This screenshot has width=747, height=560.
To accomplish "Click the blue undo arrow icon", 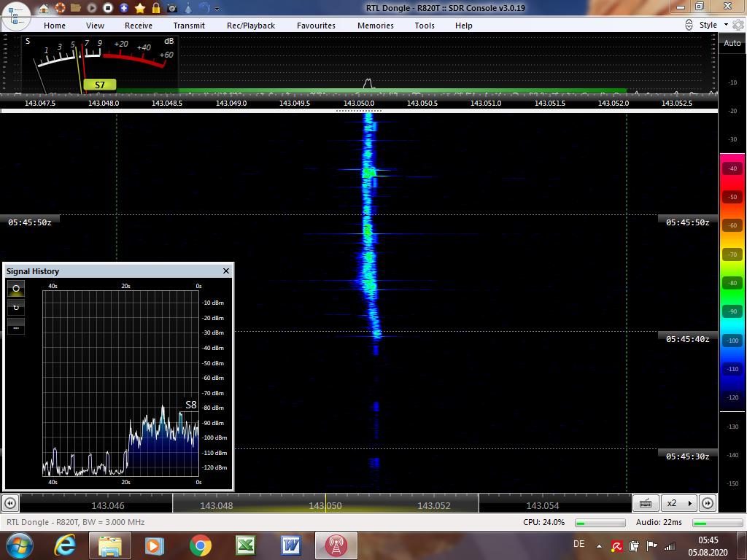I will [204, 7].
